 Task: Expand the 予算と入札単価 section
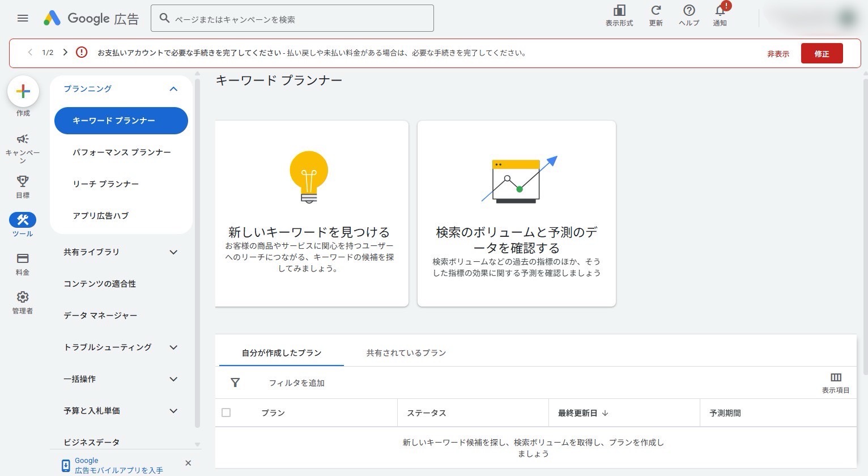173,411
